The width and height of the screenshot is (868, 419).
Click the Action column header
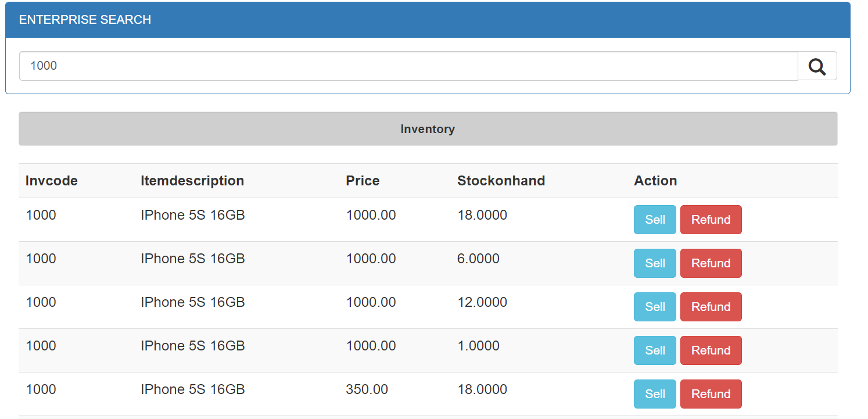click(655, 181)
